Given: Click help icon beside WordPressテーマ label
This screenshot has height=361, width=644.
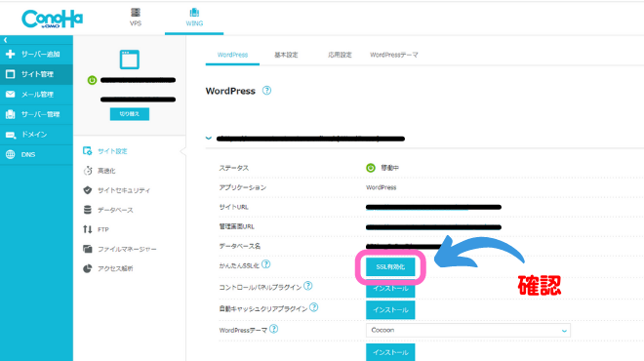Looking at the screenshot, I should (x=274, y=329).
